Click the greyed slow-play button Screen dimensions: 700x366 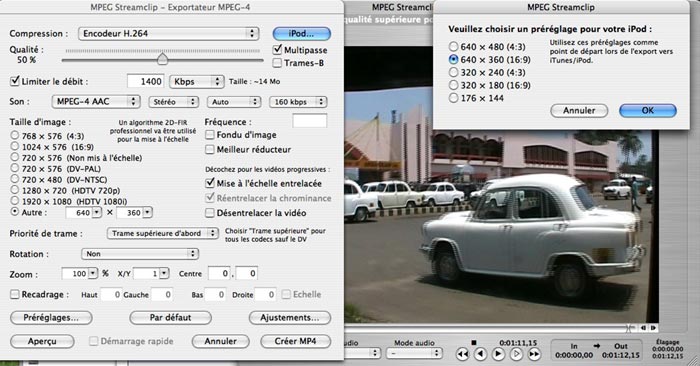[516, 354]
